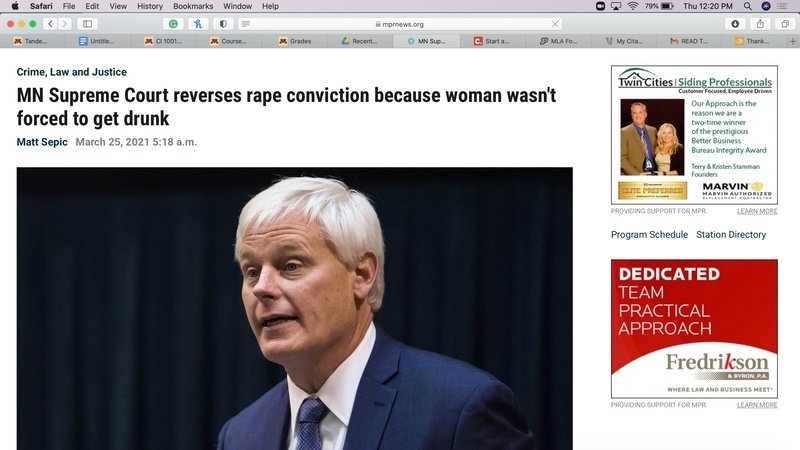Open AirPlay display menu icon
This screenshot has width=800, height=450.
[x=616, y=6]
